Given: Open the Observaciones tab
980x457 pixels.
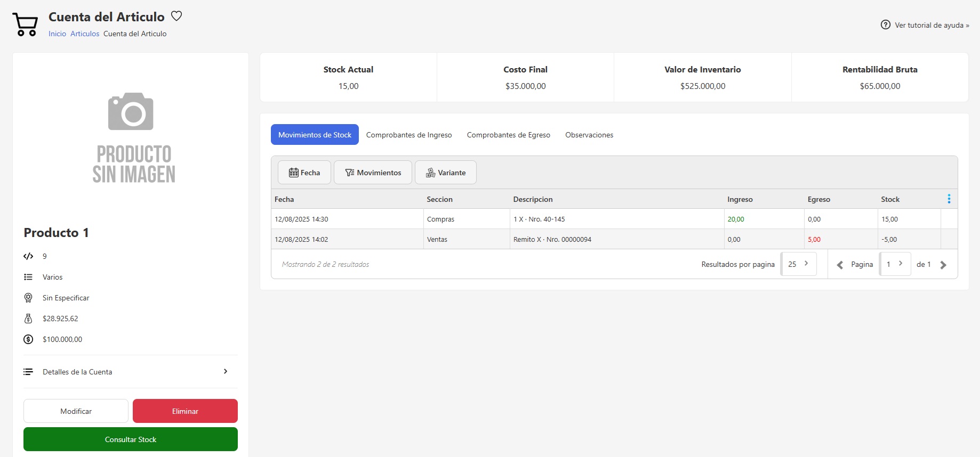Looking at the screenshot, I should tap(589, 135).
